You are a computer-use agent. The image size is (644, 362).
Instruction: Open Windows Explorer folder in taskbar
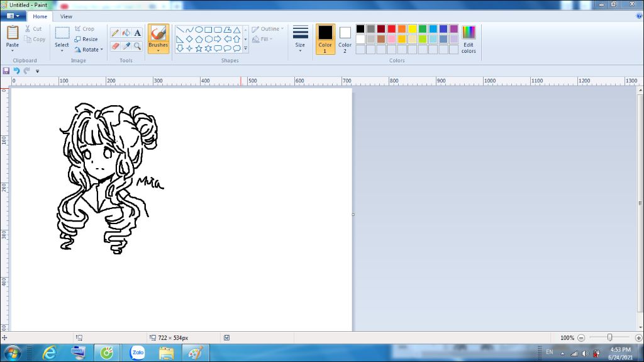[166, 353]
